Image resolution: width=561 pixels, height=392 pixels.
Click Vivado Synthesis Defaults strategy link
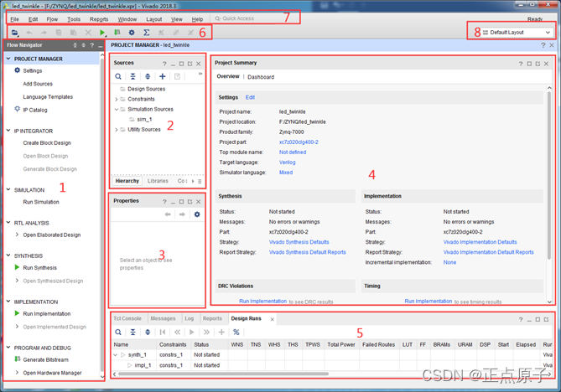coord(299,242)
